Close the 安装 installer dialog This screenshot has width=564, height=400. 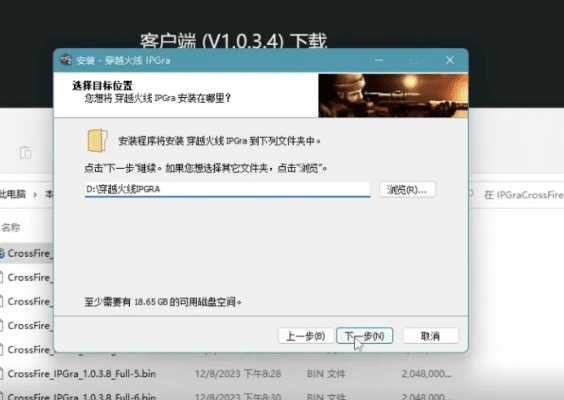pos(450,60)
